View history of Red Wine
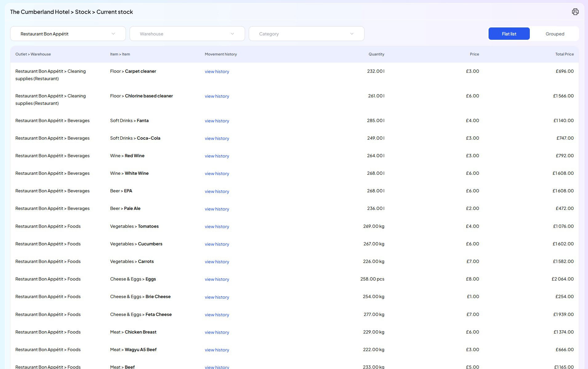 coord(217,156)
